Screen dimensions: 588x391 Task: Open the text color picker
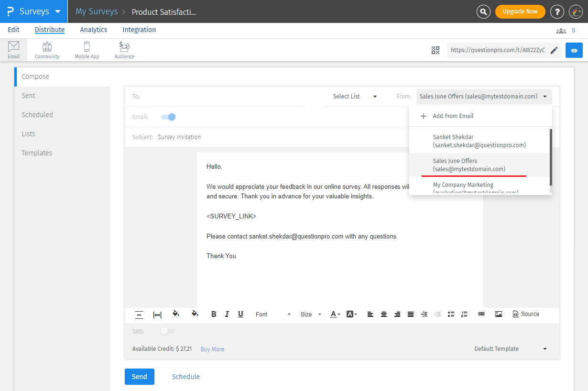point(335,314)
